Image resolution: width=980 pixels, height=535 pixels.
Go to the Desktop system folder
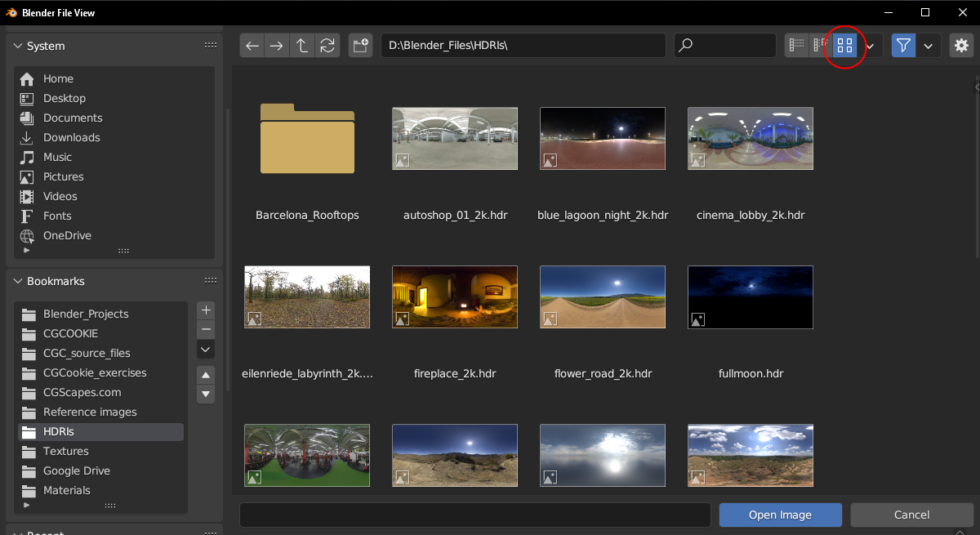coord(64,98)
